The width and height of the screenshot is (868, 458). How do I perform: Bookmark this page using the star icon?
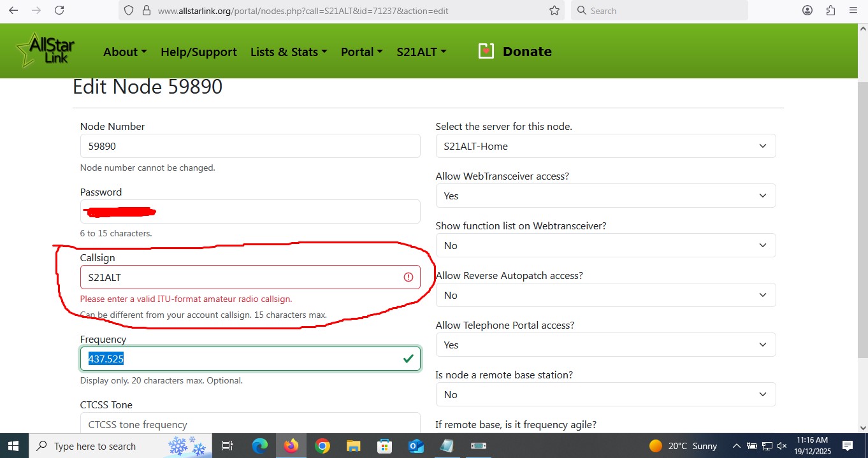pos(554,10)
